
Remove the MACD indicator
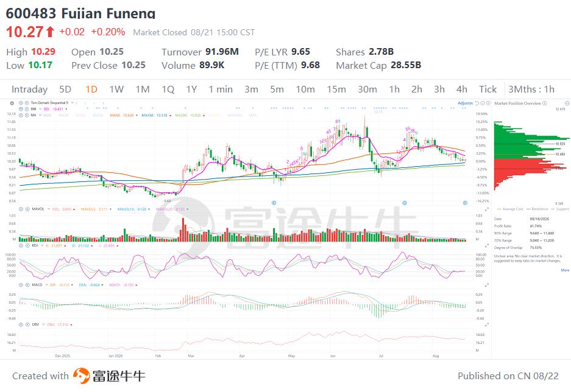(27, 285)
